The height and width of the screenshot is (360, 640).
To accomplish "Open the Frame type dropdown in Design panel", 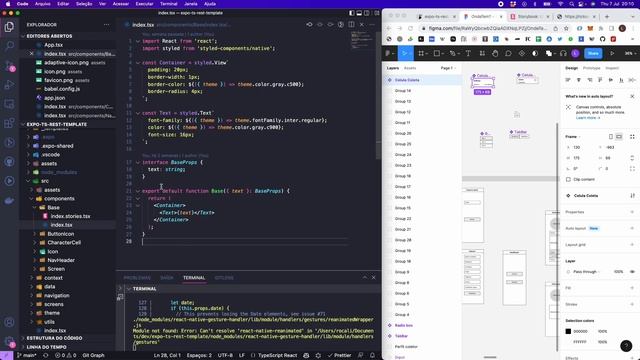I will click(572, 137).
